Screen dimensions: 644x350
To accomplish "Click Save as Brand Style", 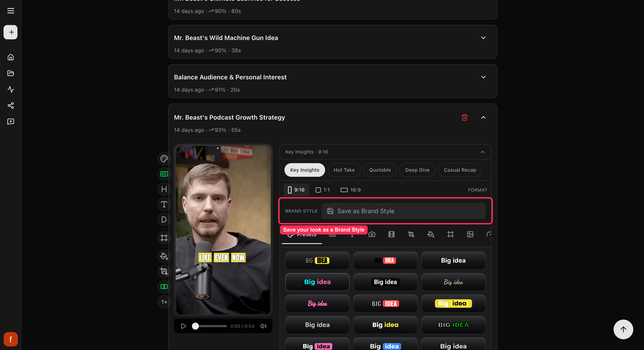I will tap(403, 211).
